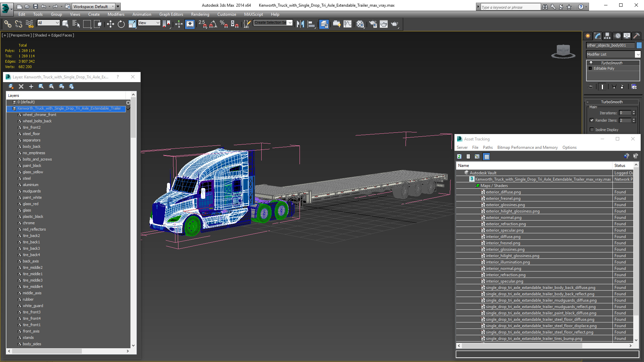Click the search keyword input field
Image resolution: width=644 pixels, height=362 pixels.
[510, 7]
